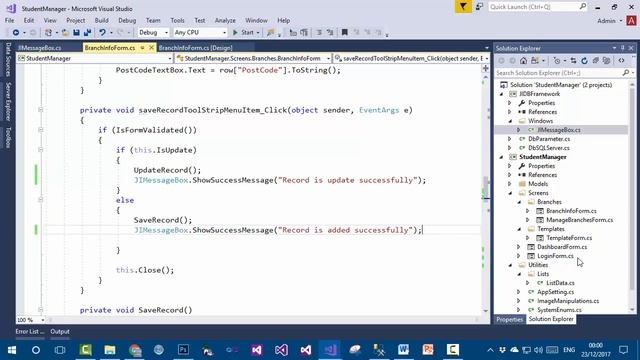Screen dimensions: 640x360
Task: Collapse the saveRecordToolStripMenuItem_Click method outline
Action: 40,109
